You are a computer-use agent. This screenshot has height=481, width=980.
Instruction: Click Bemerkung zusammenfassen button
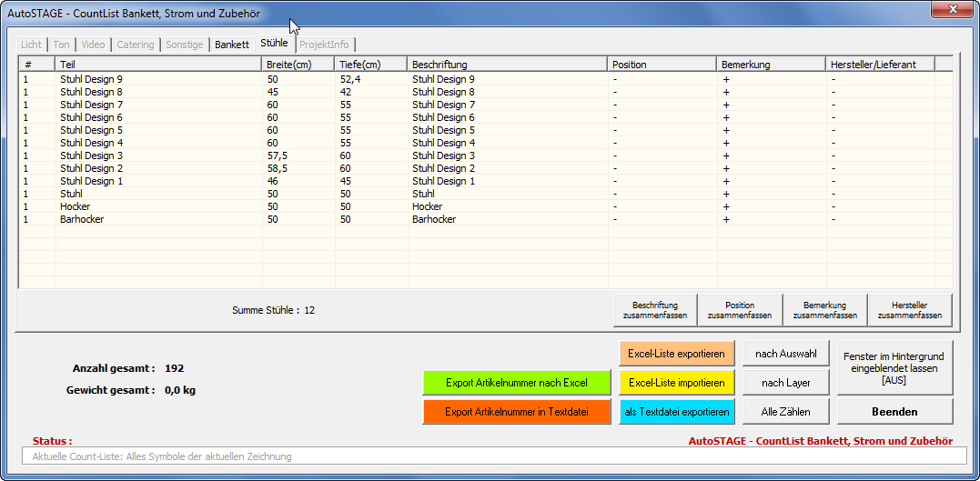[824, 310]
